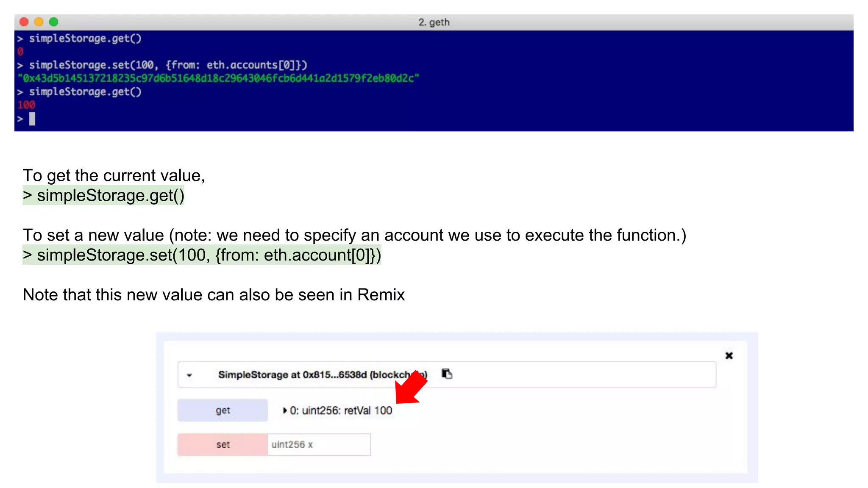868x488 pixels.
Task: Click the pink set button in Remix
Action: point(223,445)
